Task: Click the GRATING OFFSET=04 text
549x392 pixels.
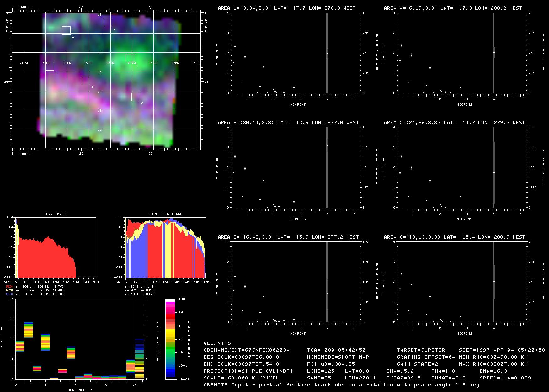Action: [426, 357]
